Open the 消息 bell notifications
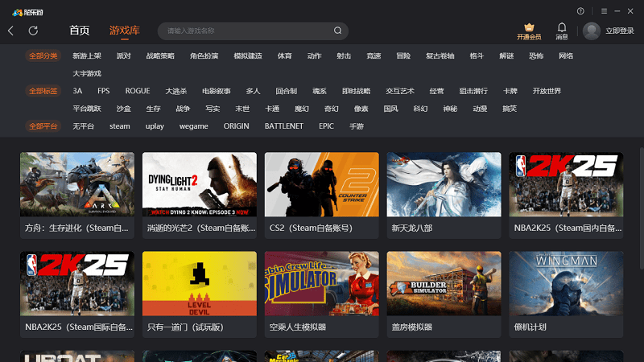 coord(562,31)
